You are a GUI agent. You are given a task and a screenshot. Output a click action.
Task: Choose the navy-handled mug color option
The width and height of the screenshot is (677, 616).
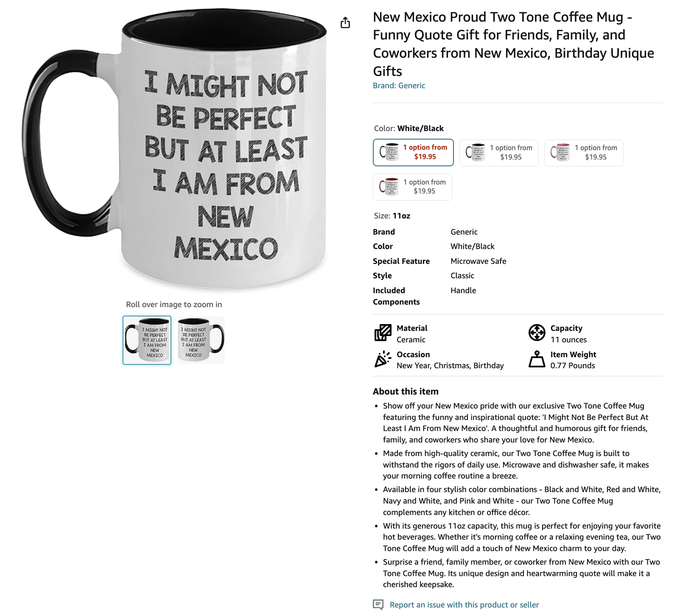click(x=499, y=153)
